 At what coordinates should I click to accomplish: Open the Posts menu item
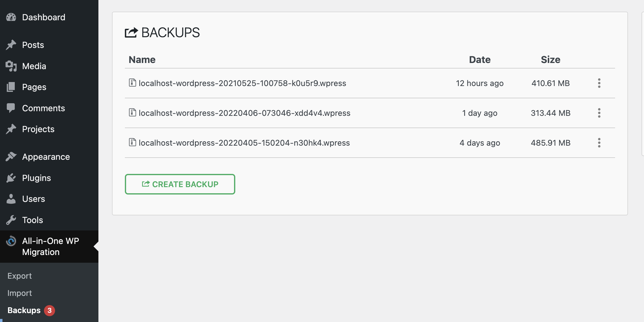[x=33, y=45]
